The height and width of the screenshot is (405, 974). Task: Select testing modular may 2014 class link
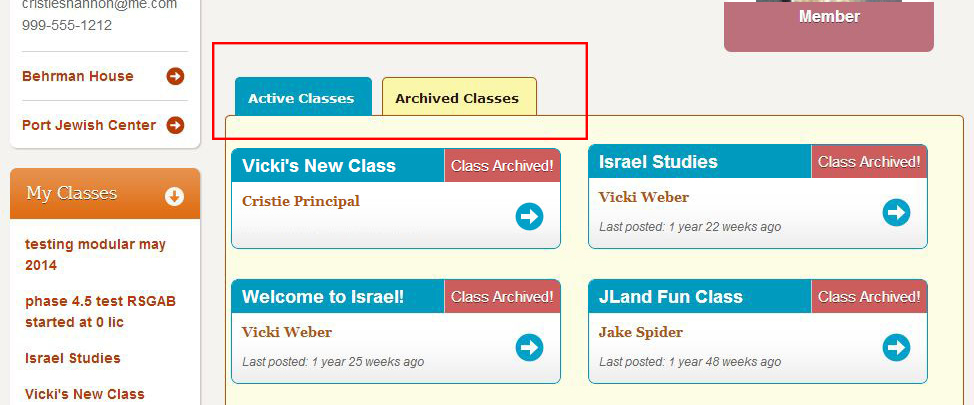(x=96, y=255)
